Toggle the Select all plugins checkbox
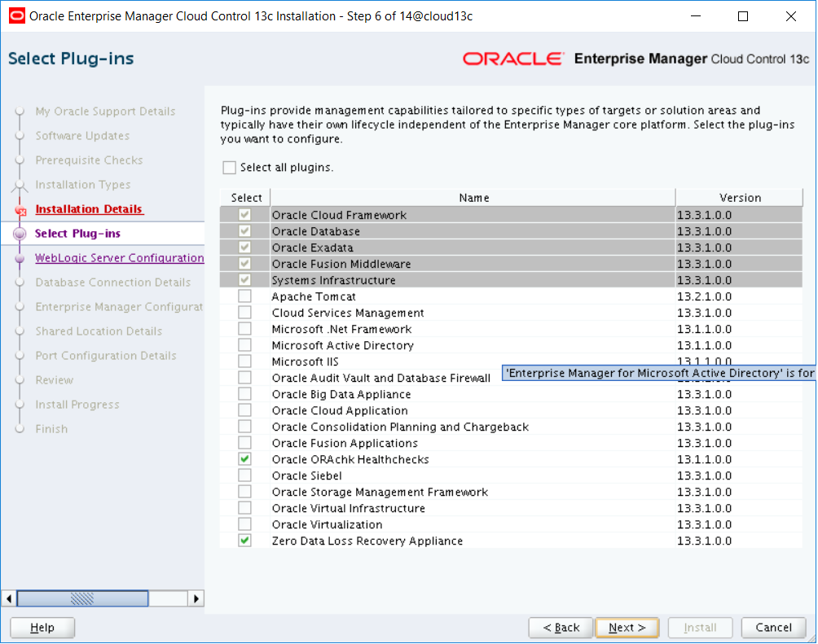The image size is (818, 644). [229, 168]
